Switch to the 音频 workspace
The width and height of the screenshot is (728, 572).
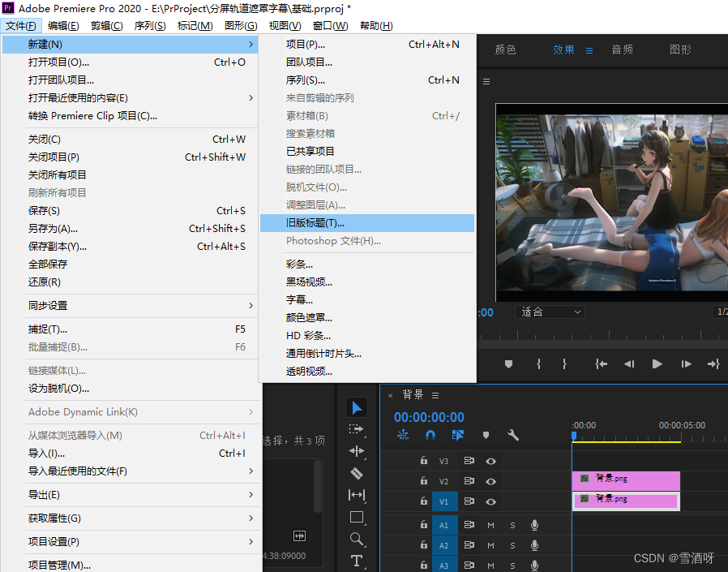622,49
